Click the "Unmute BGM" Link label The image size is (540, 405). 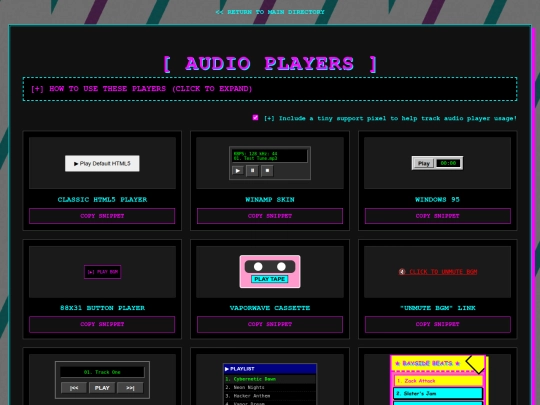[x=437, y=308]
